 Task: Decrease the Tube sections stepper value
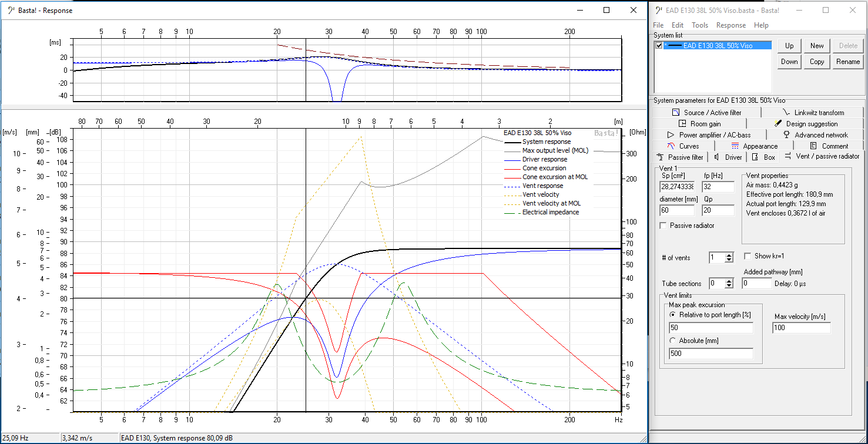pos(729,286)
